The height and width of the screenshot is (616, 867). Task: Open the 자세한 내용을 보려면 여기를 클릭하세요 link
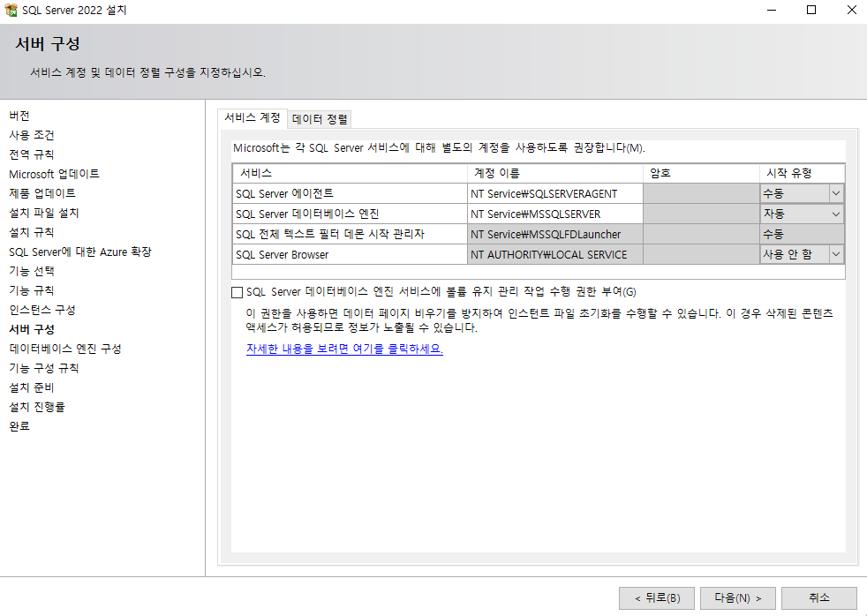[x=344, y=349]
